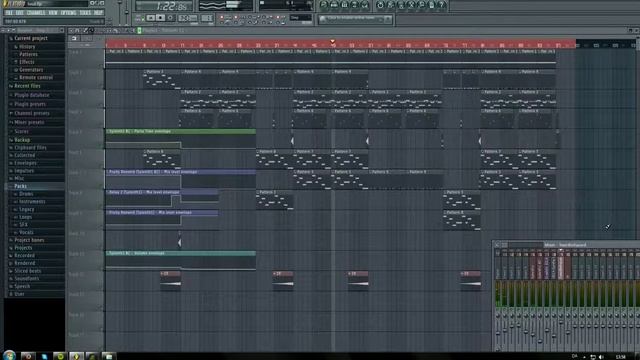Click the transport play button
The width and height of the screenshot is (640, 360).
tap(151, 18)
